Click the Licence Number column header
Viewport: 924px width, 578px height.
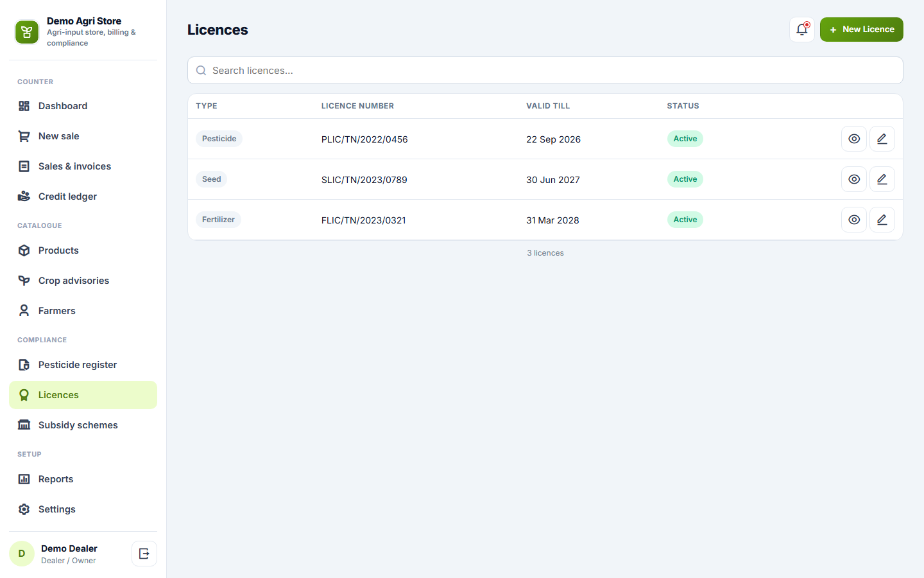(357, 106)
